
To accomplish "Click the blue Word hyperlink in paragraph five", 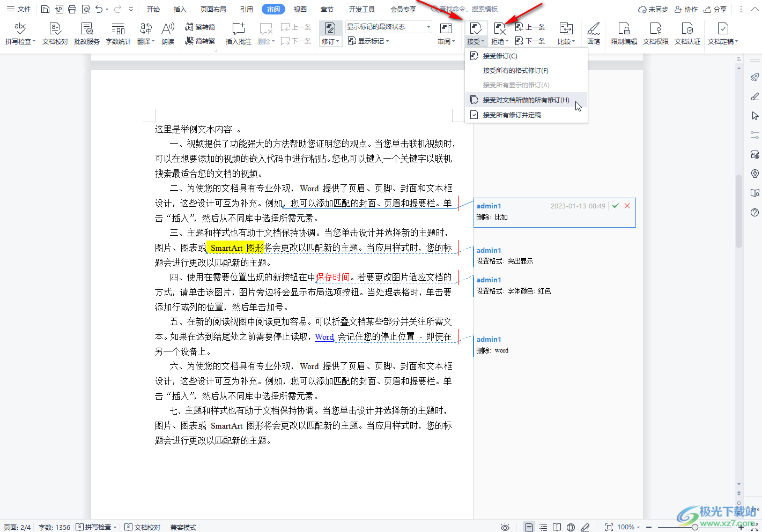I will click(x=324, y=336).
